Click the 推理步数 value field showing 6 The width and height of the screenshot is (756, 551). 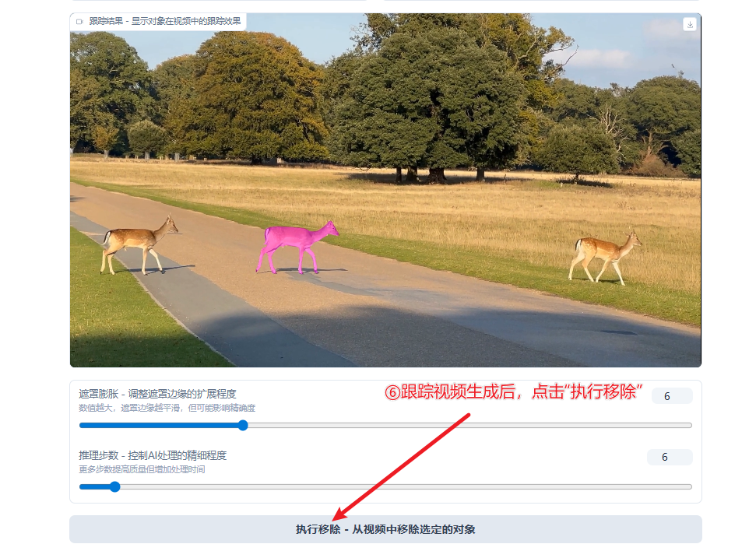coord(670,457)
